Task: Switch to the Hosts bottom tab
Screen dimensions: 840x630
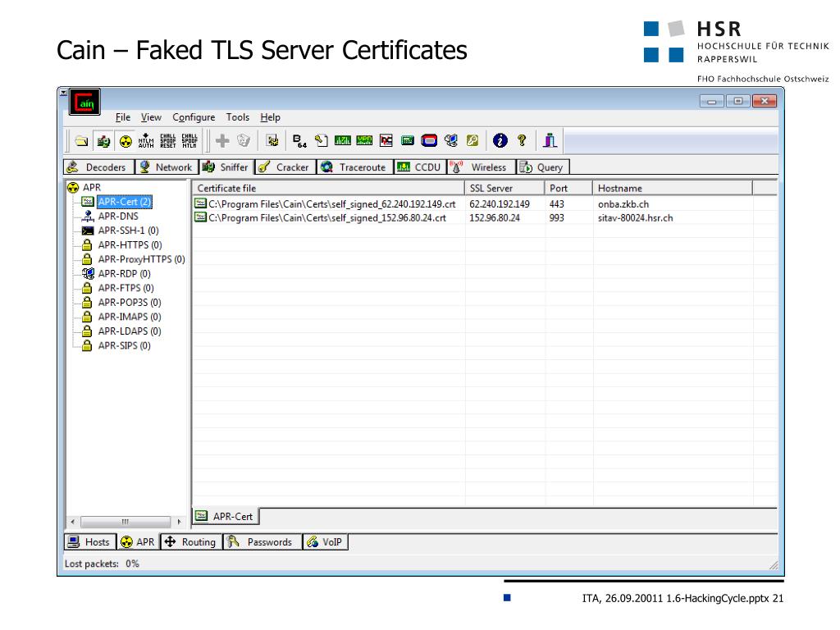Action: [x=90, y=542]
